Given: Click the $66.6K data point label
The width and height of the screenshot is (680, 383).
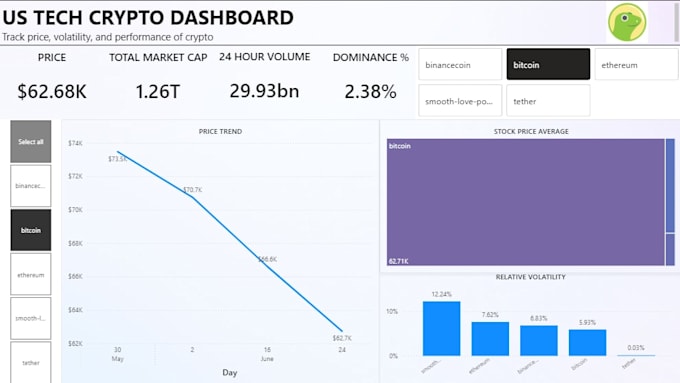Looking at the screenshot, I should tap(267, 259).
